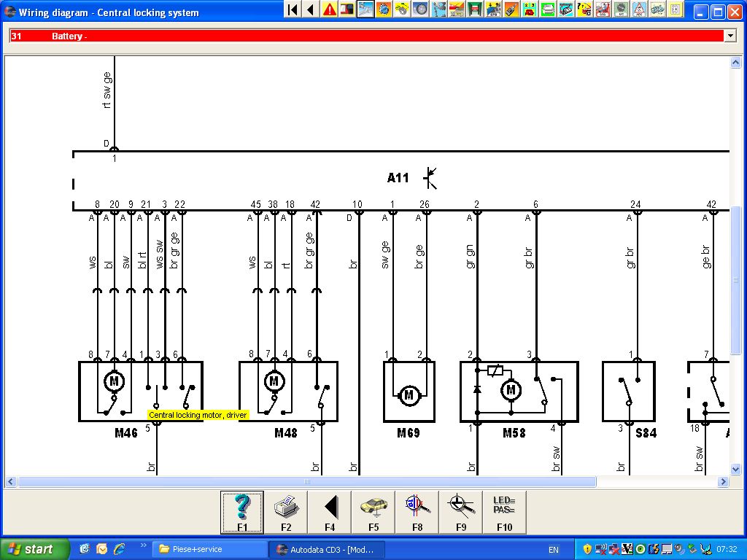This screenshot has width=747, height=560.
Task: Switch to Piese+service taskbar window
Action: 208,549
